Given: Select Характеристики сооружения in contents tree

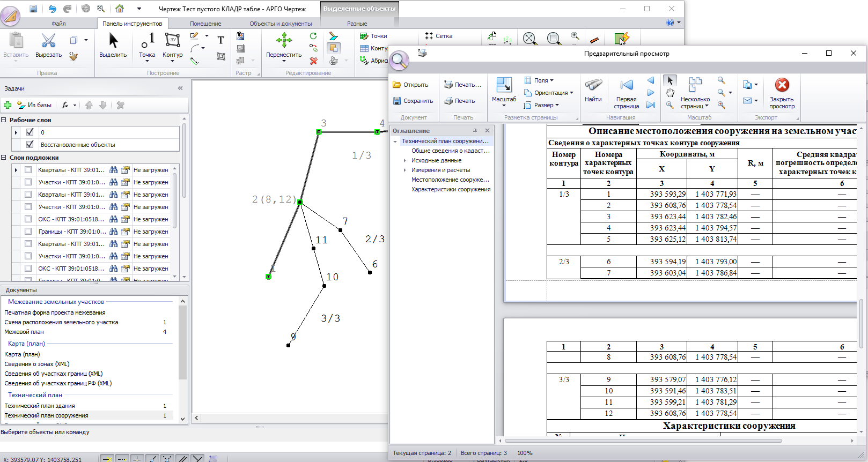Looking at the screenshot, I should 451,189.
